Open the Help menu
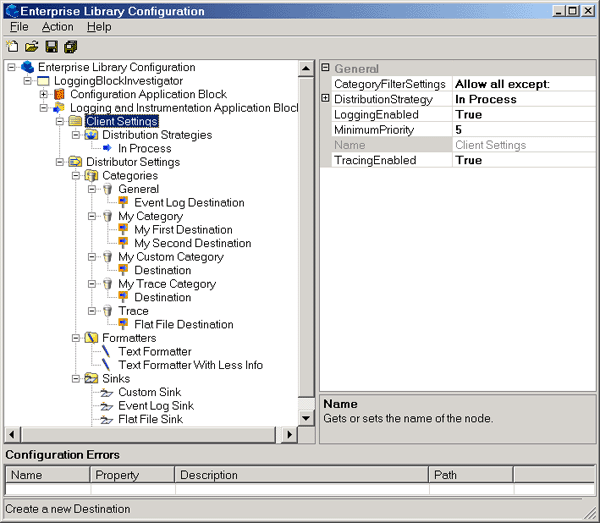600x523 pixels. (x=99, y=27)
